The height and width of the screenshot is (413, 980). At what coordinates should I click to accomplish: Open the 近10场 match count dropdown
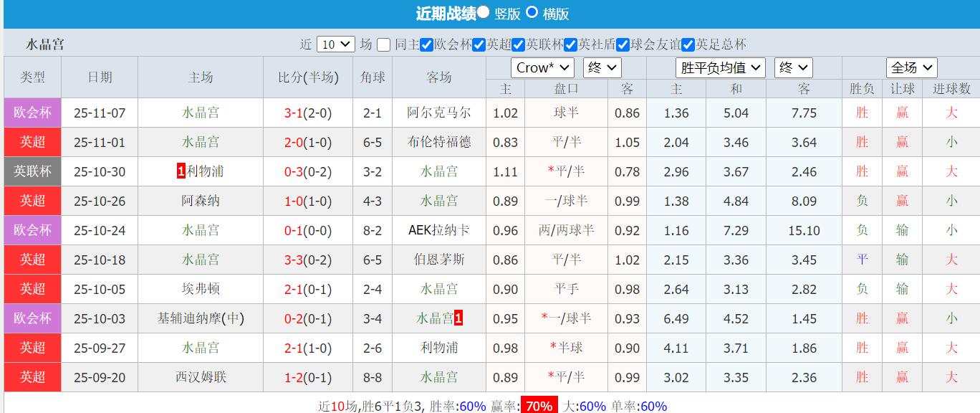tap(334, 44)
